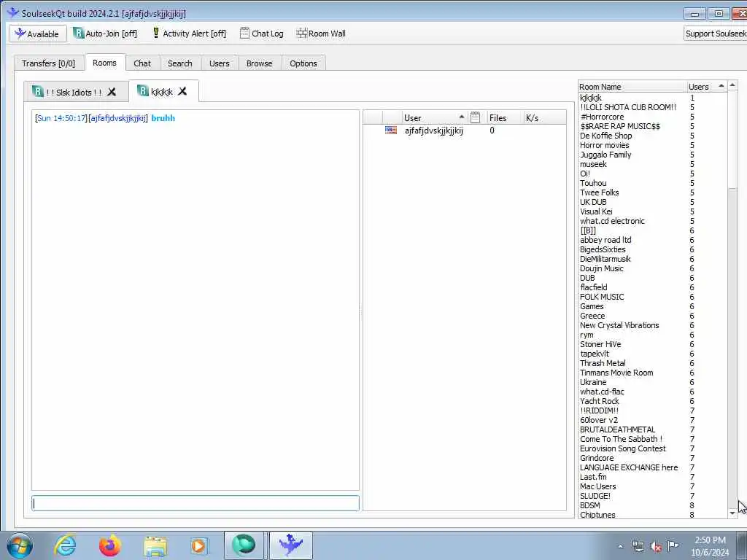Click the room icon on Slsk Idiots tab
The image size is (747, 560).
(38, 91)
